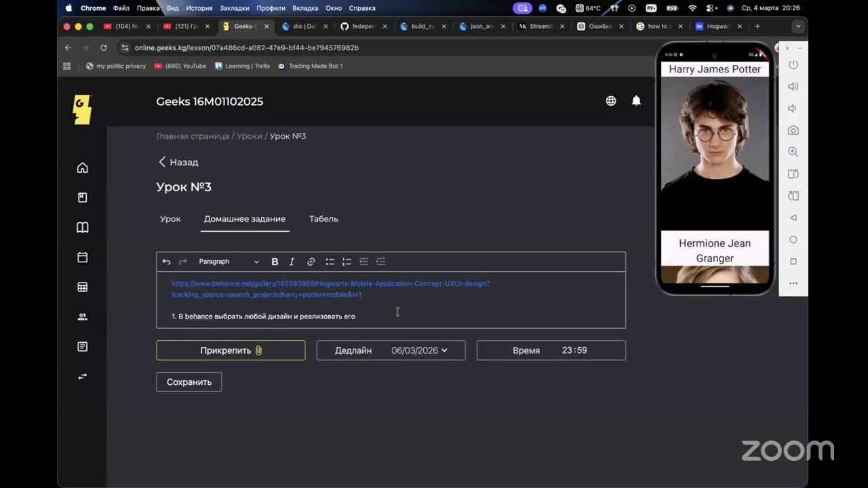Rotate the emulator right

coord(793,196)
